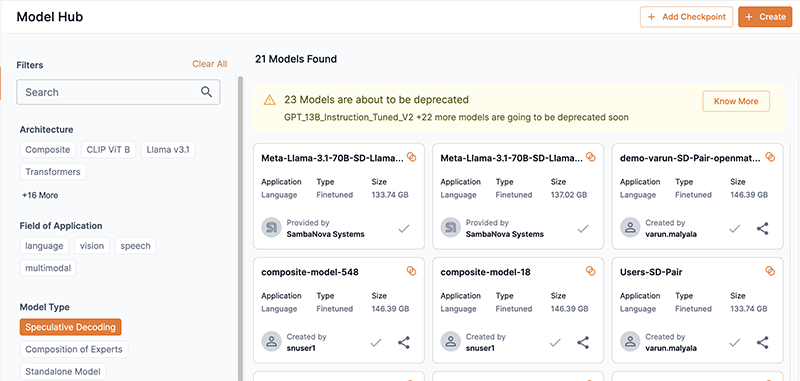Toggle the Standalone Model filter
This screenshot has width=800, height=381.
tap(63, 372)
